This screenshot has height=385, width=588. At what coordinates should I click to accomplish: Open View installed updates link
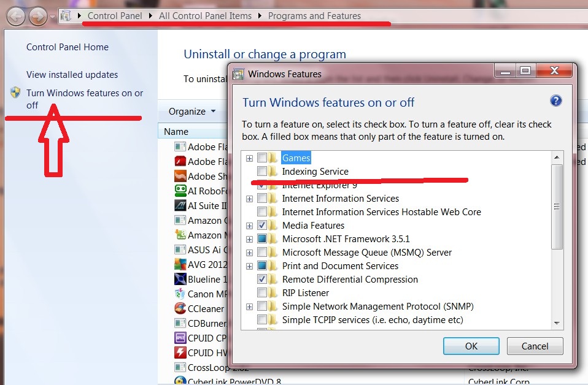tap(72, 75)
